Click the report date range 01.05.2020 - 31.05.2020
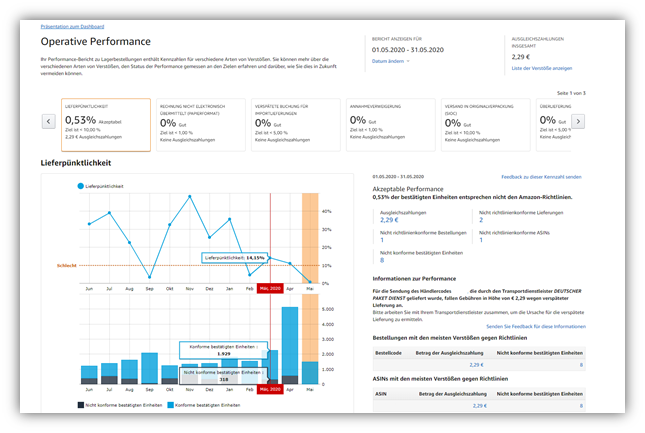The height and width of the screenshot is (433, 645). point(408,50)
